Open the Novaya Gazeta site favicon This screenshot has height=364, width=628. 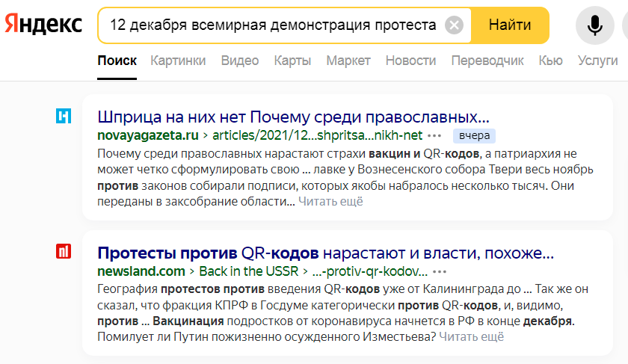64,116
